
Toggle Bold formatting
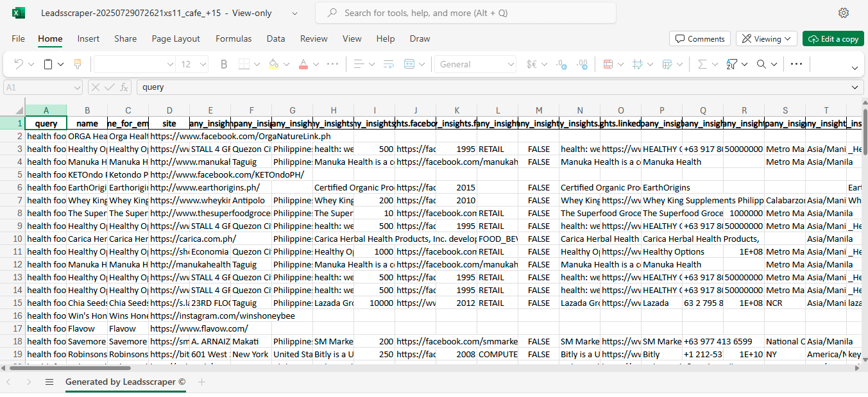[x=224, y=64]
